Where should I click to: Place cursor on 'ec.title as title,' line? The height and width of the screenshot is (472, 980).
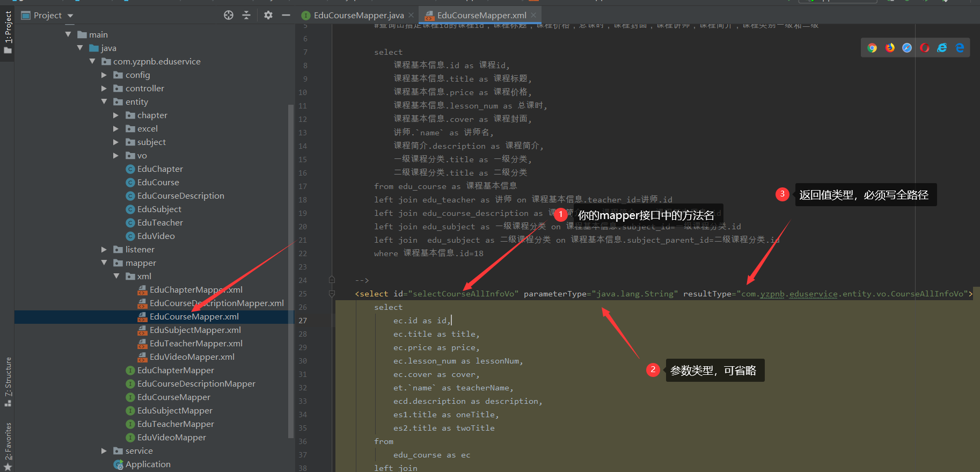point(436,334)
